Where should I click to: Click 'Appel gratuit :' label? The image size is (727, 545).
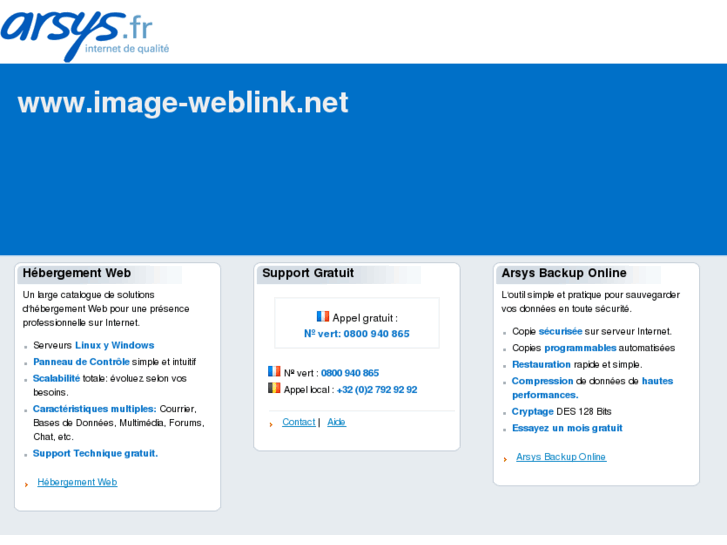(365, 318)
